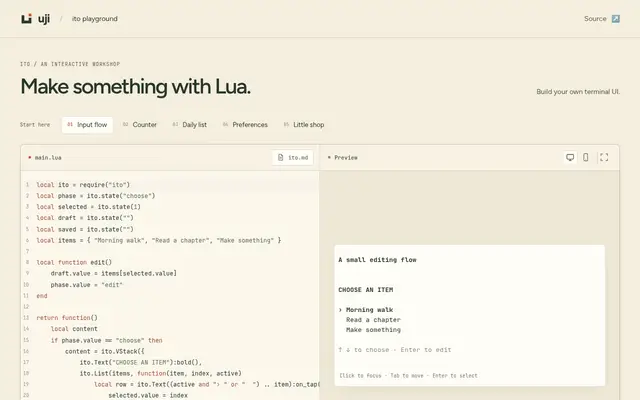Select the main.lua file tab

pyautogui.click(x=45, y=158)
